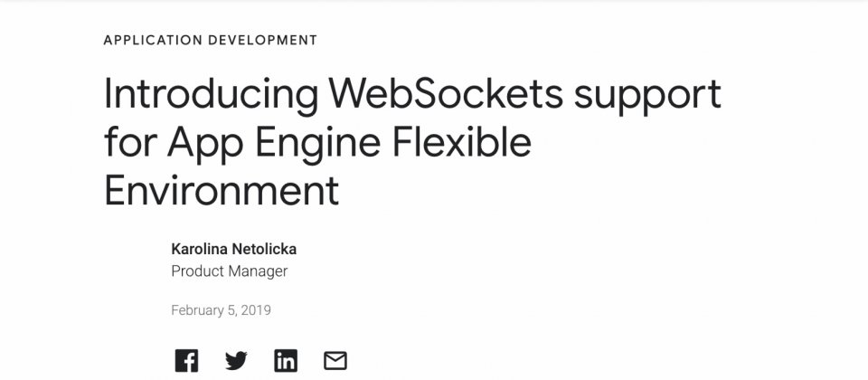Click the word Introducing in the headline

[211, 95]
